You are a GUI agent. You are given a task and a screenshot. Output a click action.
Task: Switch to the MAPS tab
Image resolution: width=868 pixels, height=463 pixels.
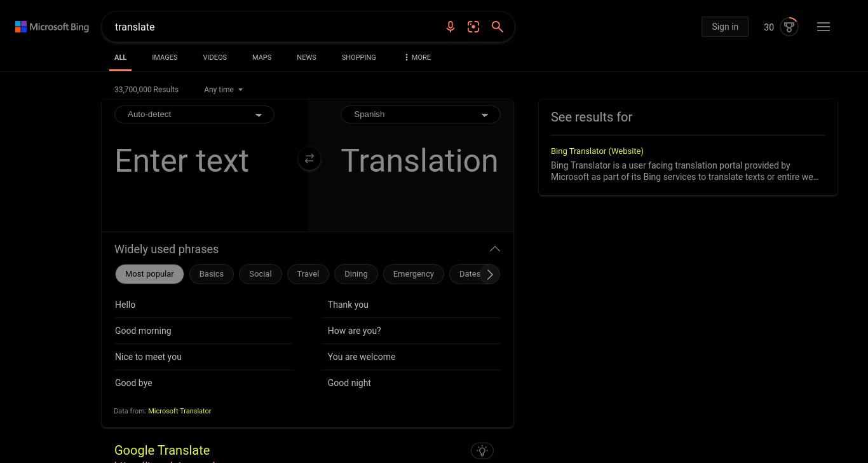[x=262, y=57]
